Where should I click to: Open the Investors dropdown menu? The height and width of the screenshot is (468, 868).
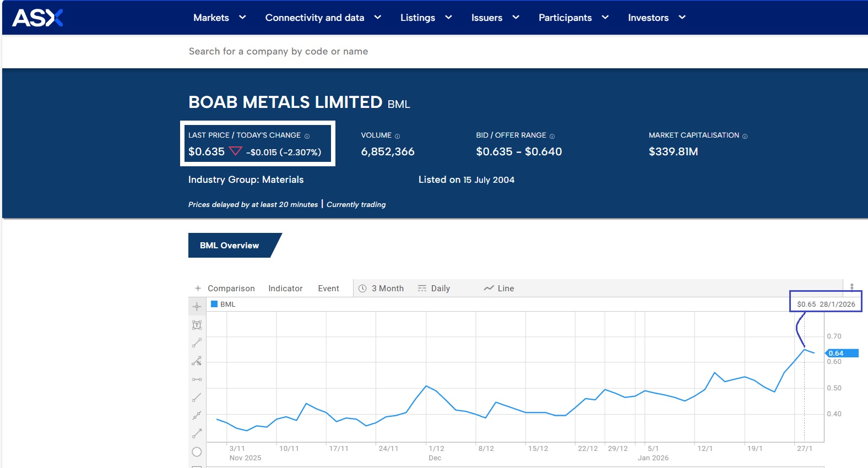657,18
